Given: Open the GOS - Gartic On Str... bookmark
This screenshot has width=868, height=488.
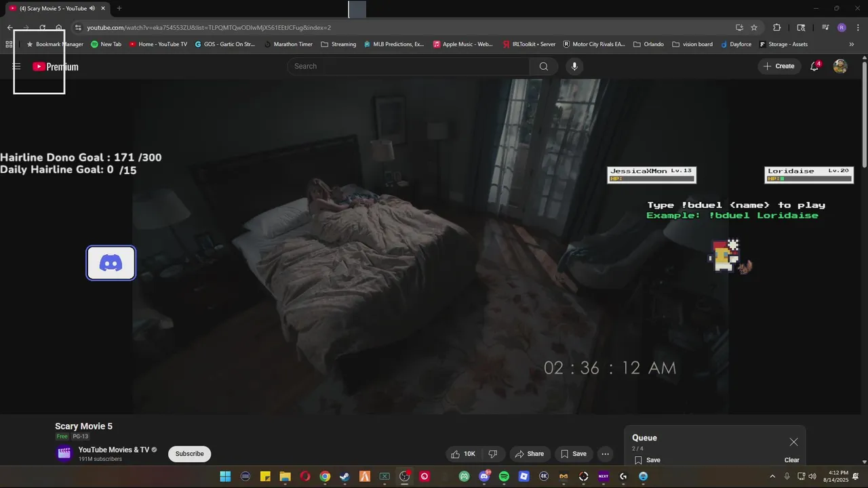Looking at the screenshot, I should point(224,44).
